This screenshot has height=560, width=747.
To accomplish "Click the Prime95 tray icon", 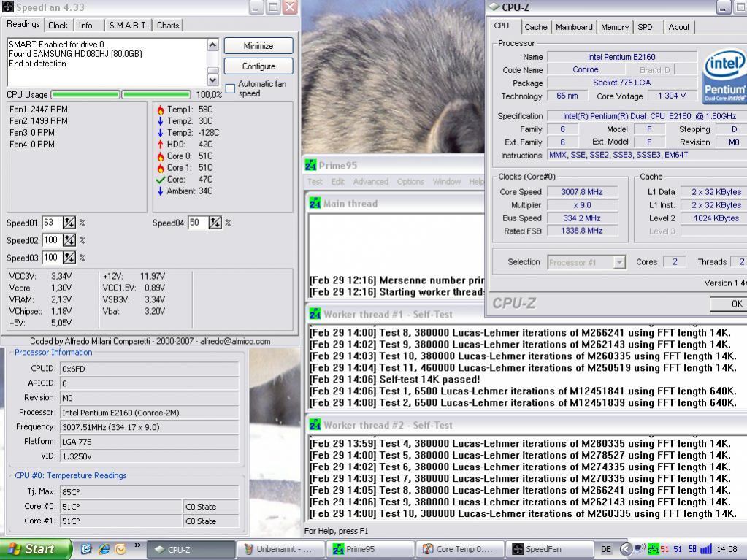I will pos(653,549).
